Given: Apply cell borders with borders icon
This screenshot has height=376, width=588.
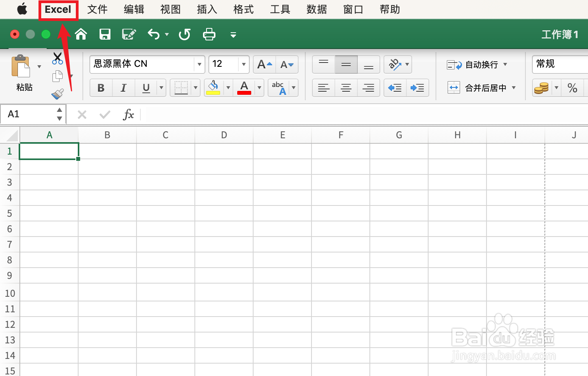Looking at the screenshot, I should pos(181,88).
